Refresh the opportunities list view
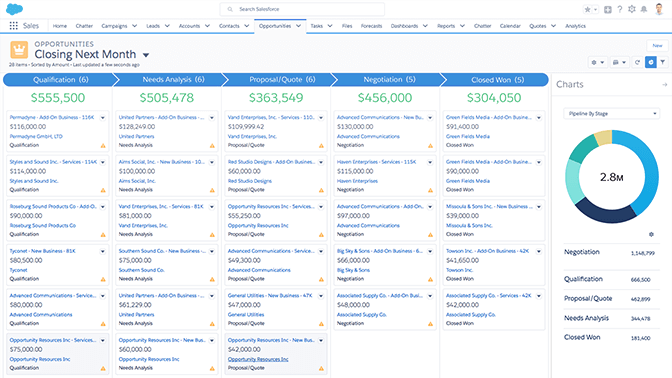Viewport: 672px width, 378px height. (x=637, y=62)
